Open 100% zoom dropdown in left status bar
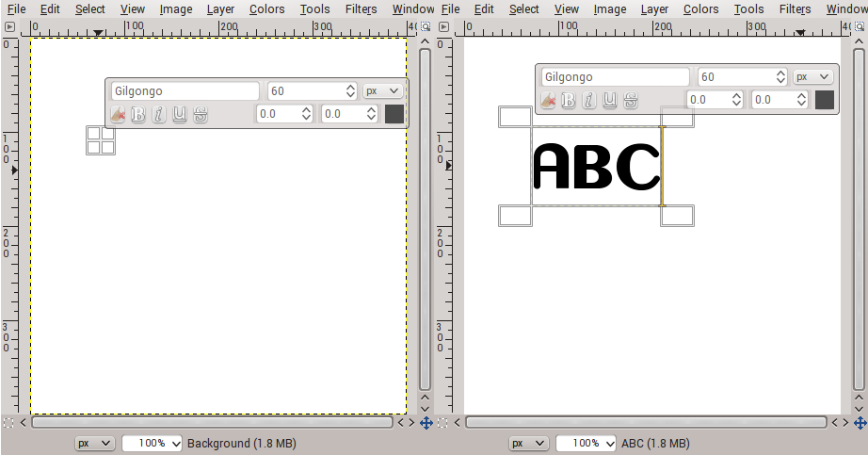Viewport: 868px width, 455px height. point(152,443)
